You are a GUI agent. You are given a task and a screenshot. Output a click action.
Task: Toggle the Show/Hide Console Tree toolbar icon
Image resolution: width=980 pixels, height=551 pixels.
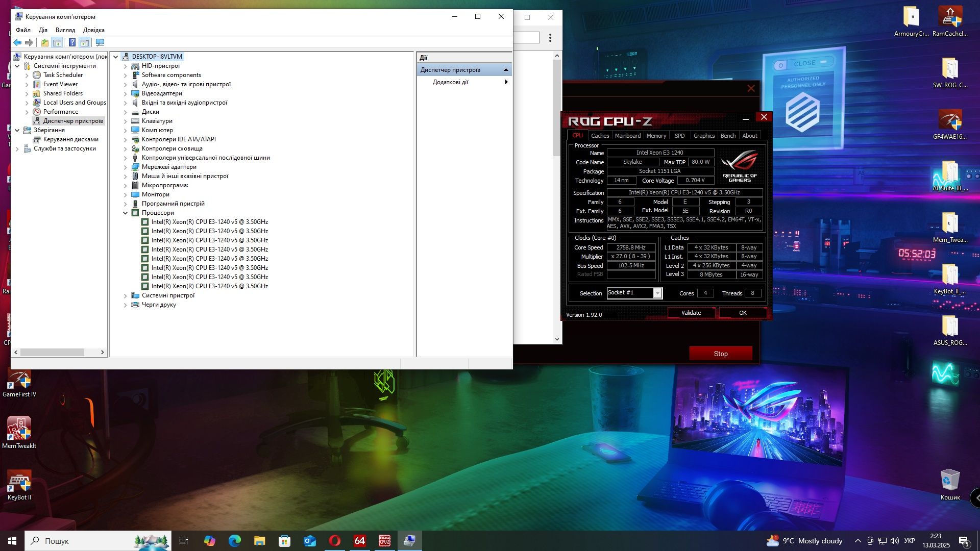tap(57, 43)
